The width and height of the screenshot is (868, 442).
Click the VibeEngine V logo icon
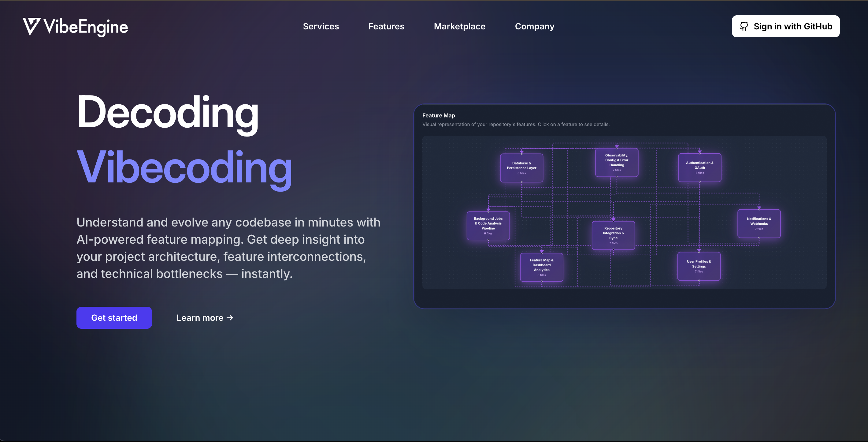32,26
